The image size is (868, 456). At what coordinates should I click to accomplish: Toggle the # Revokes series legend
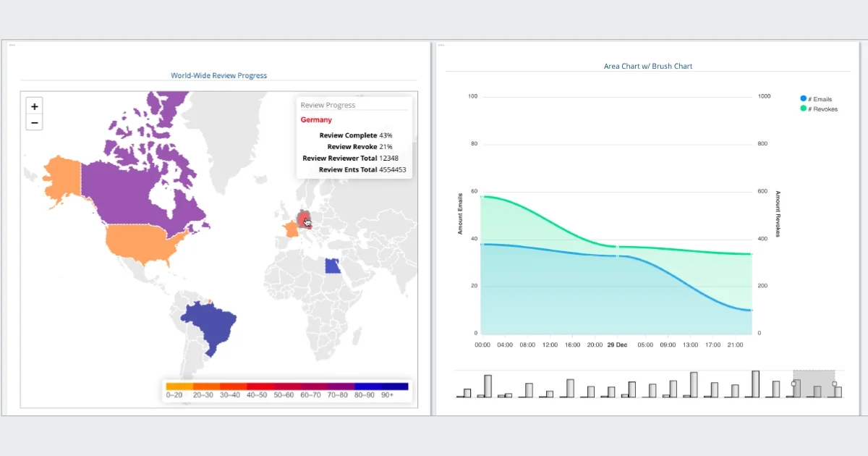819,109
